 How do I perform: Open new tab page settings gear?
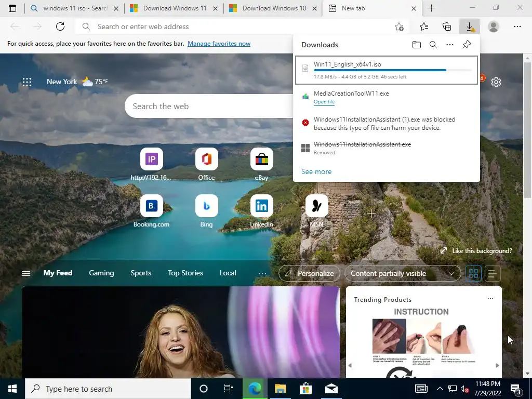pos(496,82)
